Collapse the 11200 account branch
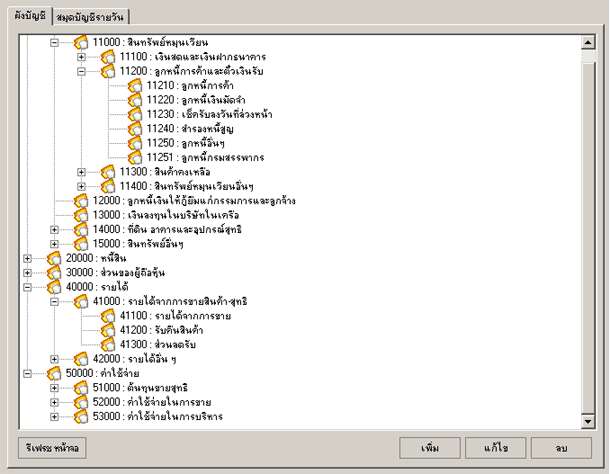 pos(82,72)
